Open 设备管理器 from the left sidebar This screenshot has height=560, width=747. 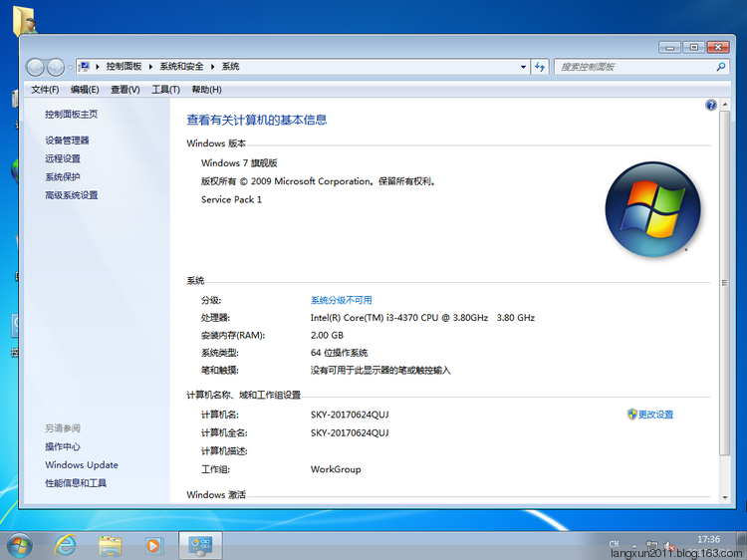67,140
